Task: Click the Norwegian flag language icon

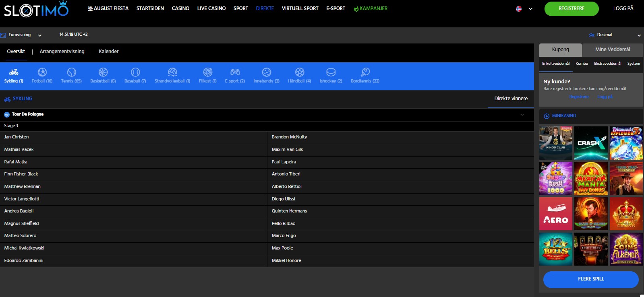Action: (x=519, y=9)
